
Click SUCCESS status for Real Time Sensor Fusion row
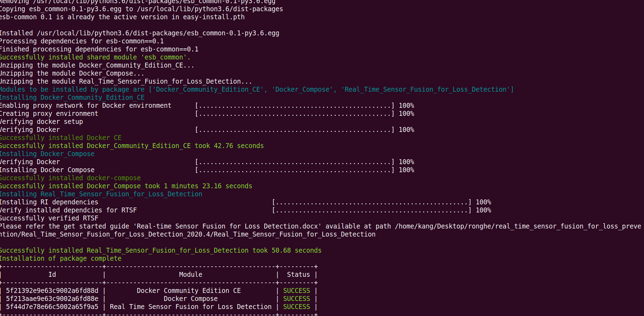pos(296,307)
